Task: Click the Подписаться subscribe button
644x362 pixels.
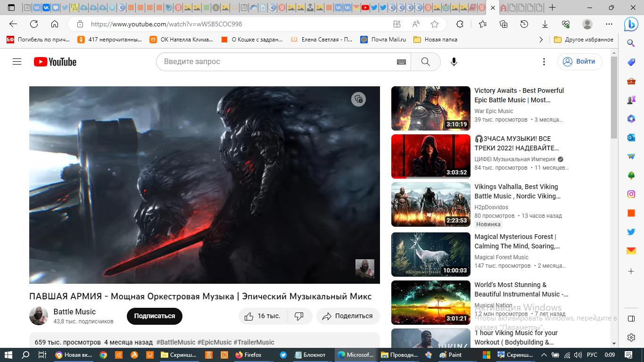Action: click(x=155, y=316)
